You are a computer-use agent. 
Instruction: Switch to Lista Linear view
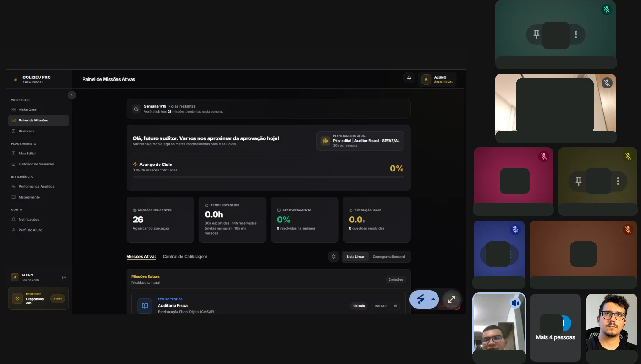pos(355,257)
